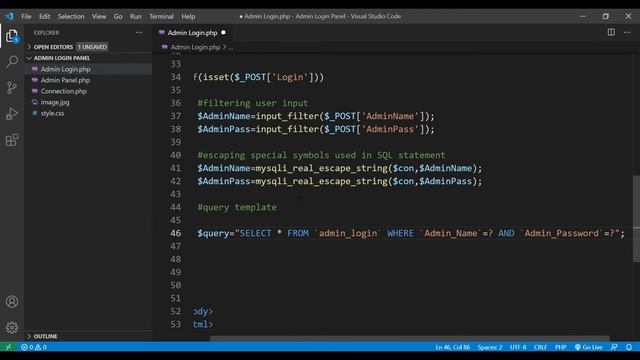Show errors and warnings count
This screenshot has height=360, width=640.
coord(33,347)
